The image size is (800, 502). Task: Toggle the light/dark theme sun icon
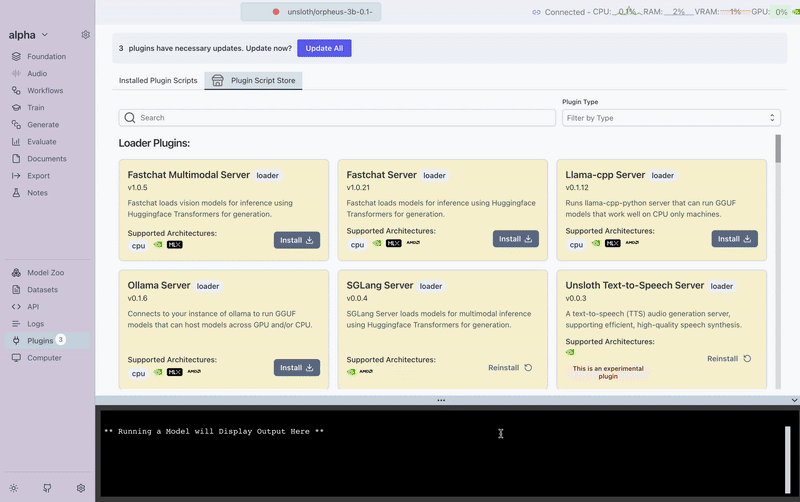coord(14,488)
